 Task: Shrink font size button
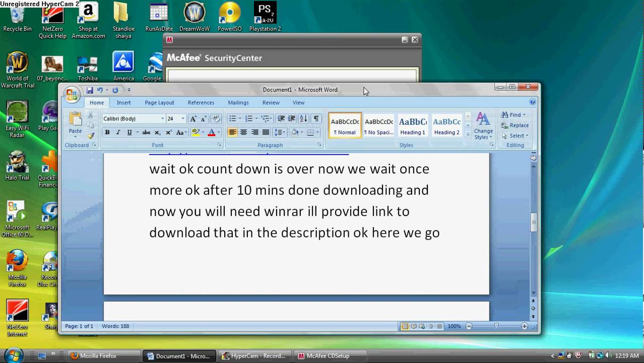pos(204,119)
